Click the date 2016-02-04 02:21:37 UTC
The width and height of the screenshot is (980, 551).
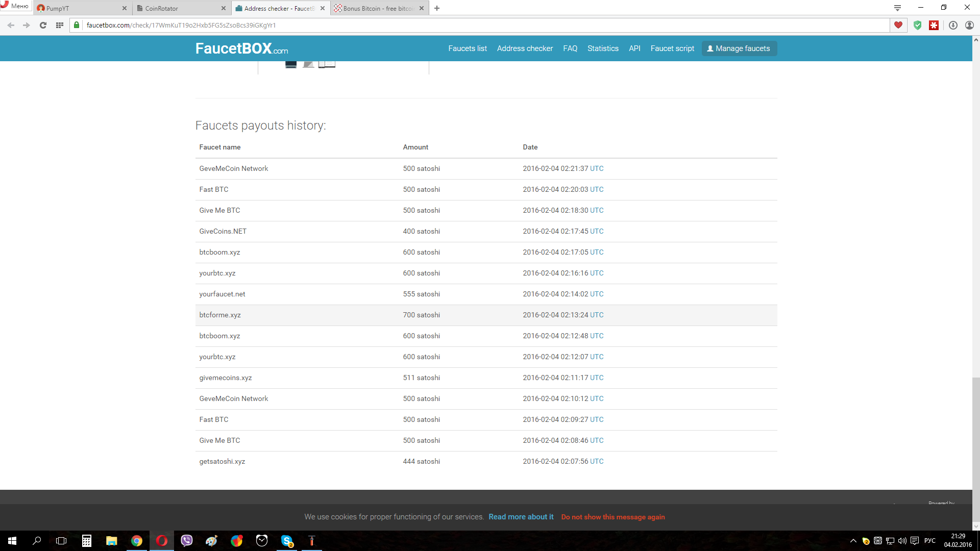(x=563, y=168)
